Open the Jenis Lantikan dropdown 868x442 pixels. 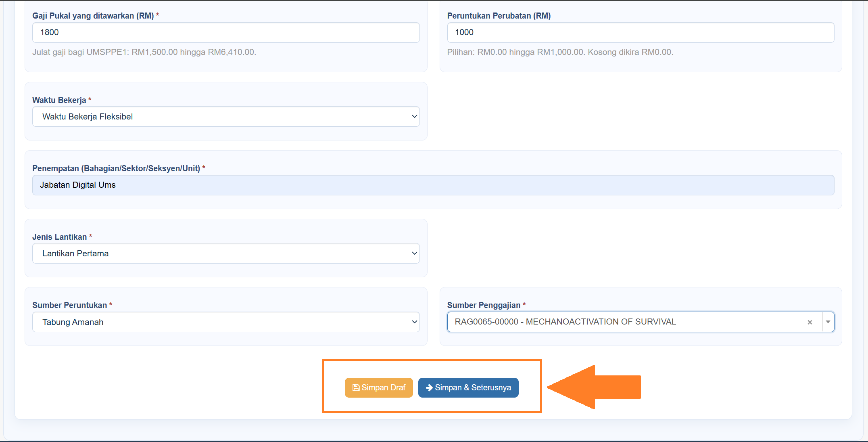pos(226,253)
